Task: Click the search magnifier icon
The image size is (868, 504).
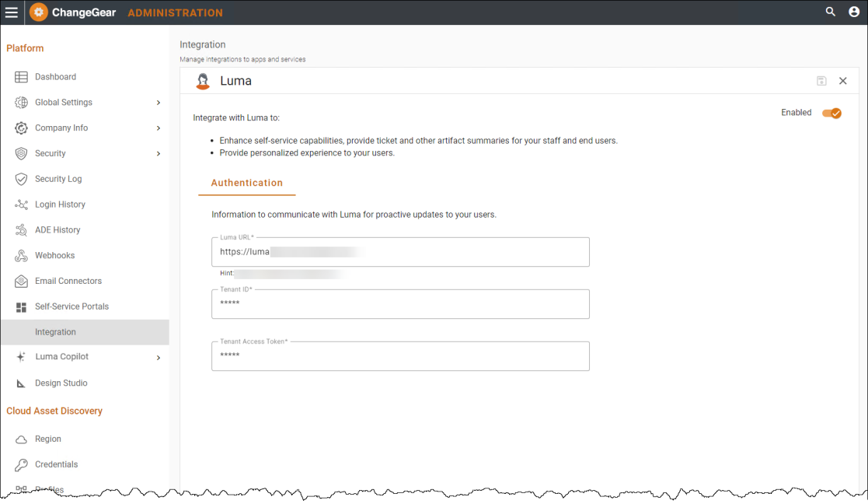Action: click(x=831, y=12)
